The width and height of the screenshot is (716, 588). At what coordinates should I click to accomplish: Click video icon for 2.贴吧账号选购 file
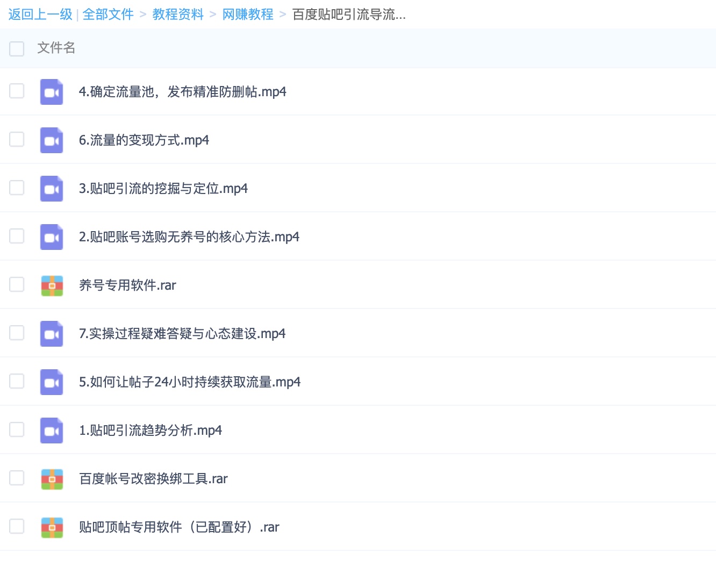coord(52,237)
